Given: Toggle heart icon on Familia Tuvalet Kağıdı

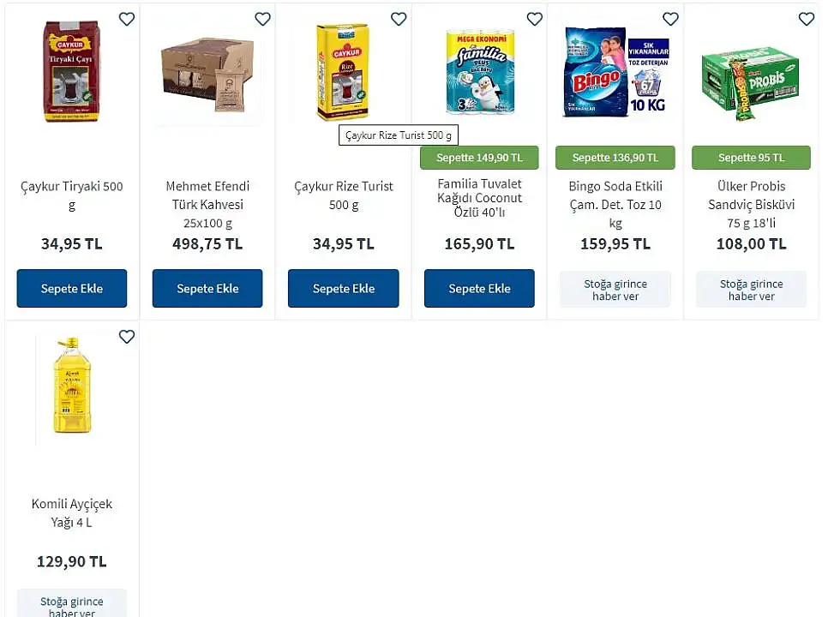Looking at the screenshot, I should pyautogui.click(x=535, y=19).
